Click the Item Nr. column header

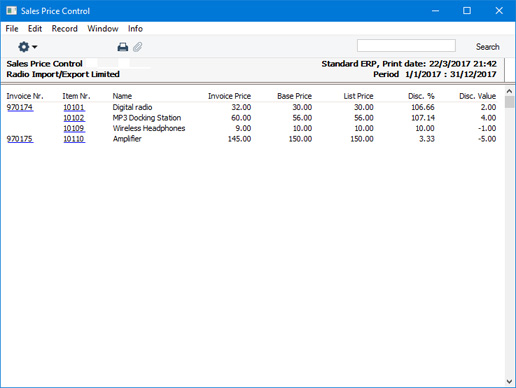(x=76, y=96)
